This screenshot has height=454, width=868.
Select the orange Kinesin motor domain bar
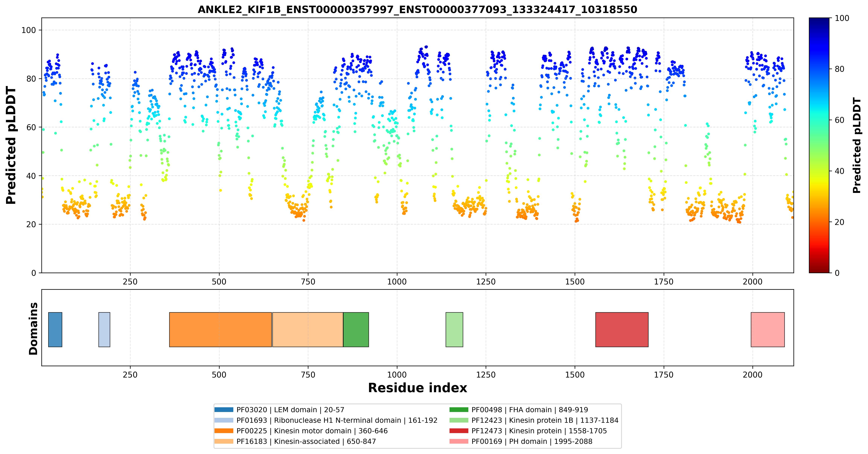(220, 329)
